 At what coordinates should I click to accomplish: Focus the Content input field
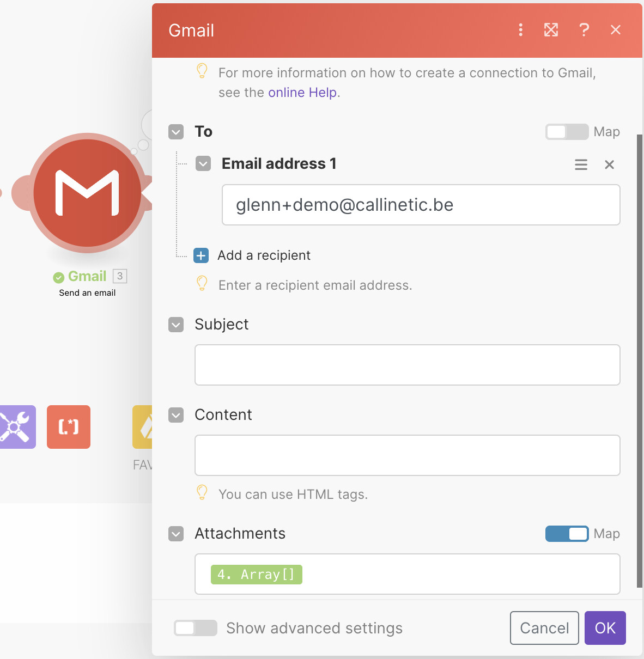click(408, 455)
